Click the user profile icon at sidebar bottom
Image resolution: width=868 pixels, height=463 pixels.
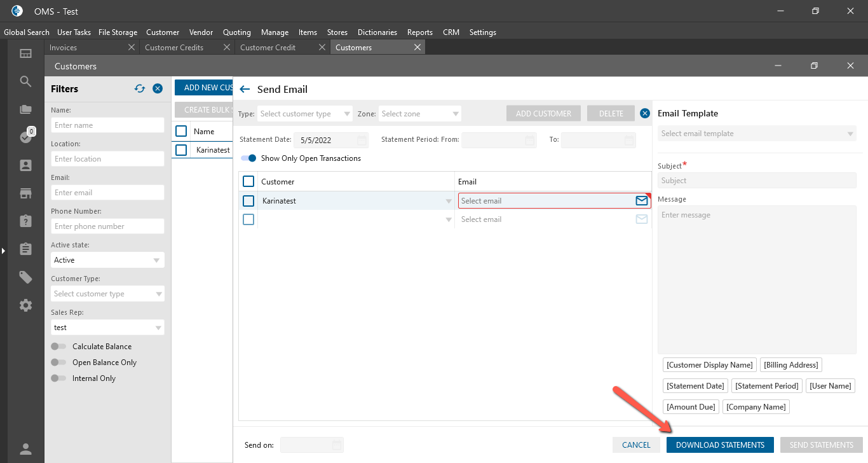pos(25,449)
